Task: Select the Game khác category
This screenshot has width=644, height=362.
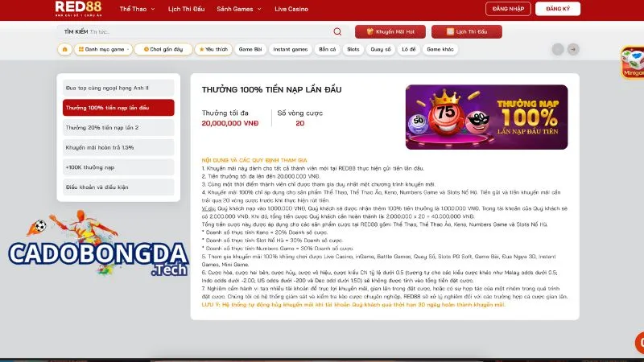Action: [440, 49]
